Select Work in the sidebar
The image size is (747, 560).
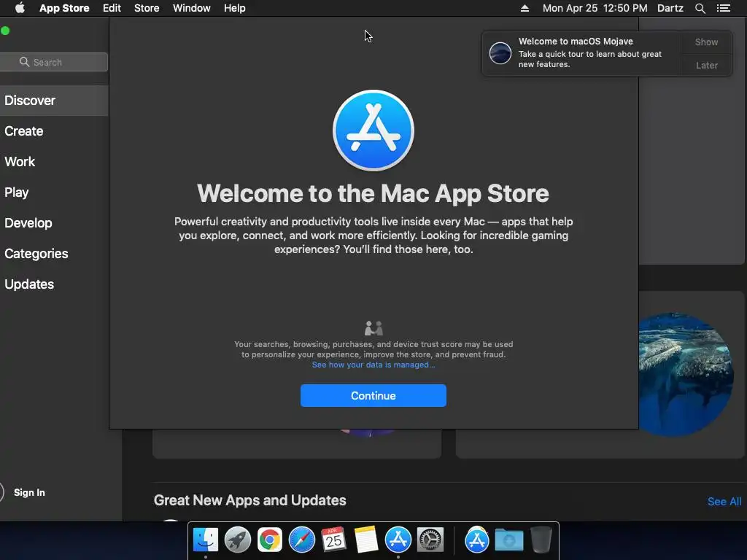coord(54,161)
